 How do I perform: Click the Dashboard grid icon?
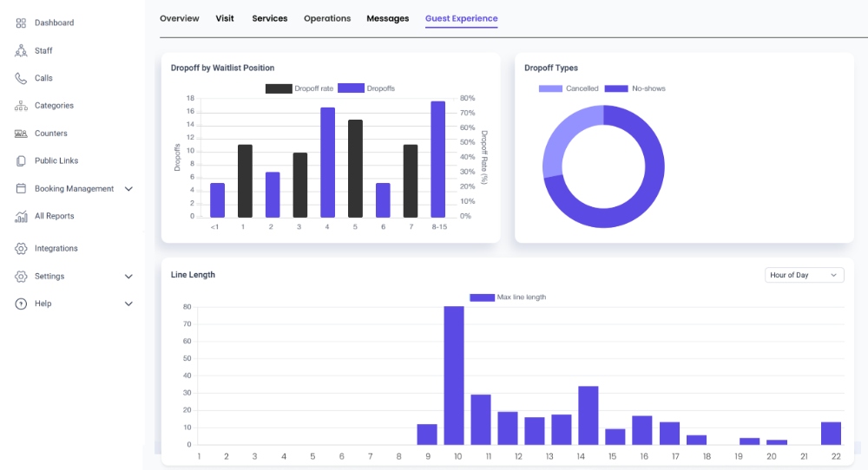(21, 23)
